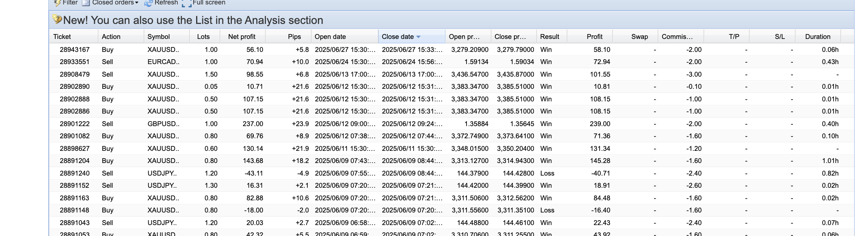The width and height of the screenshot is (868, 236).
Task: Toggle sort arrow on Close date column
Action: 419,37
